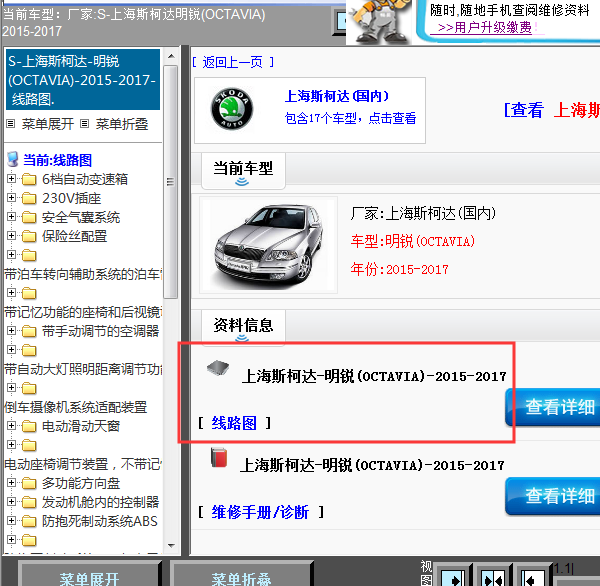This screenshot has height=586, width=600.
Task: Click the mechanic mascot image
Action: pos(378,22)
